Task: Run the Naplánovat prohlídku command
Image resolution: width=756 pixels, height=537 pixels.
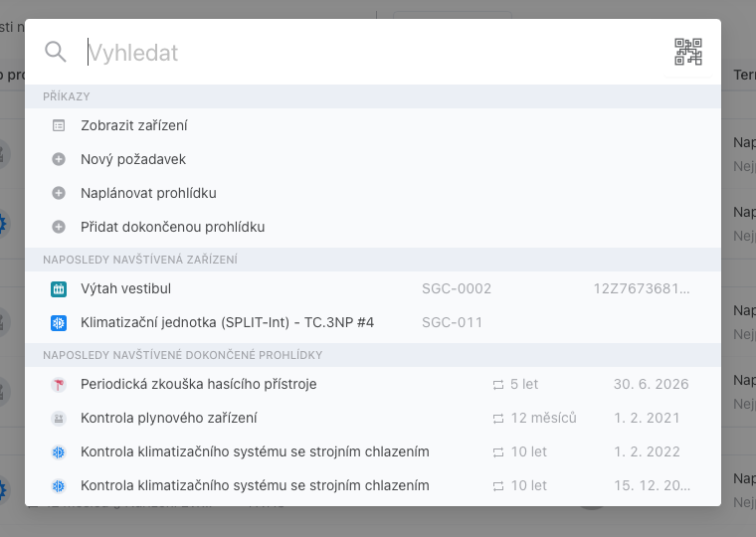Action: click(x=148, y=193)
